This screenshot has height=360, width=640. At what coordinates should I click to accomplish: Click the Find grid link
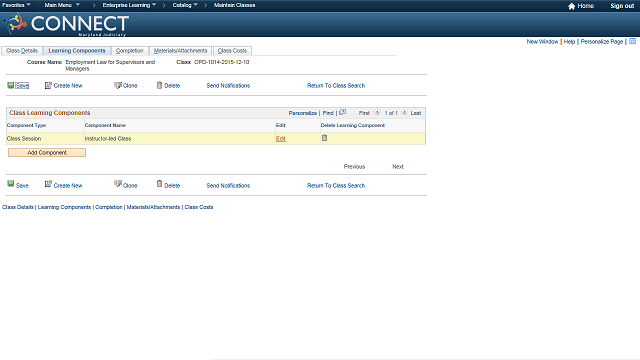328,113
